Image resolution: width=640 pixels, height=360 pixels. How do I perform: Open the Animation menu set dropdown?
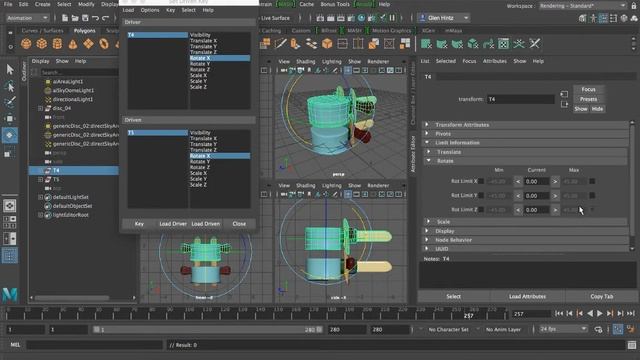coord(27,18)
